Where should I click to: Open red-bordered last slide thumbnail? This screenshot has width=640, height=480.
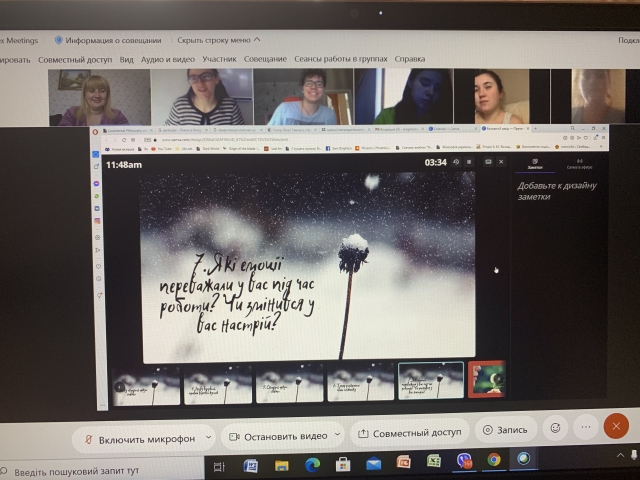[x=487, y=379]
